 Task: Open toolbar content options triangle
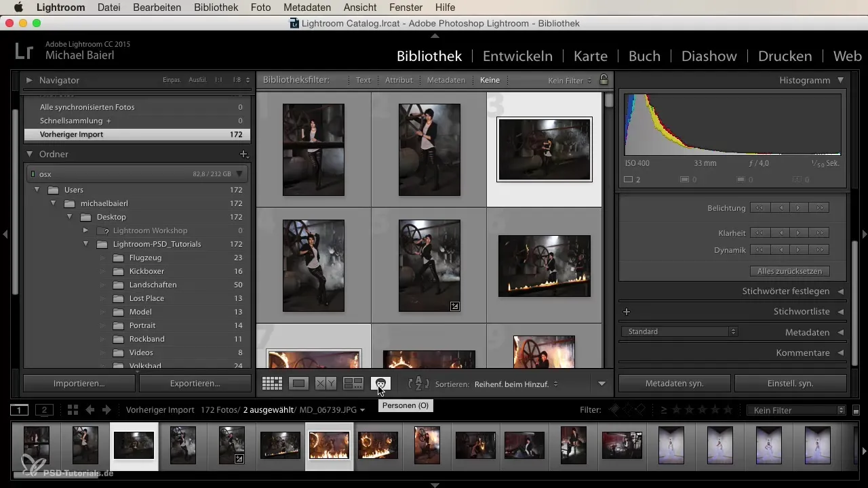coord(601,384)
